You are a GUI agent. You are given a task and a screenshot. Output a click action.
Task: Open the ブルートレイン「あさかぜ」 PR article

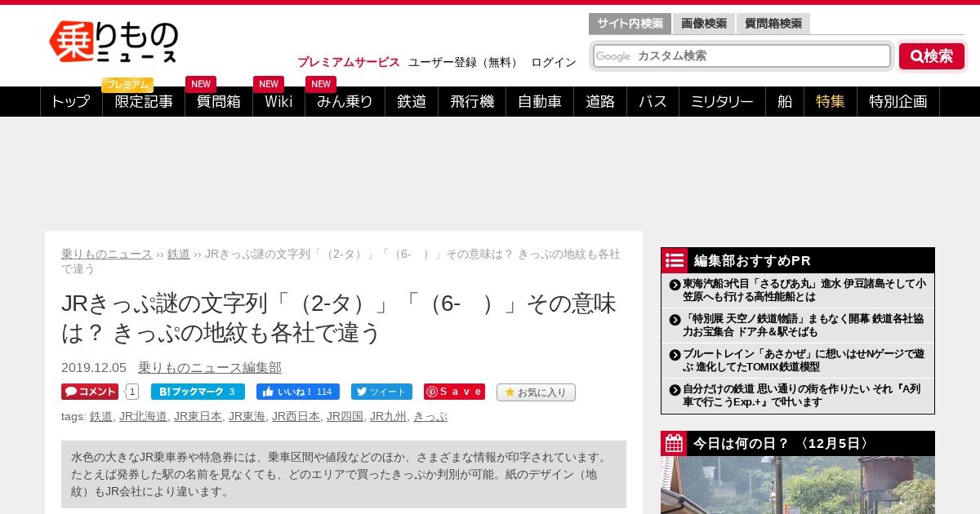pos(804,361)
